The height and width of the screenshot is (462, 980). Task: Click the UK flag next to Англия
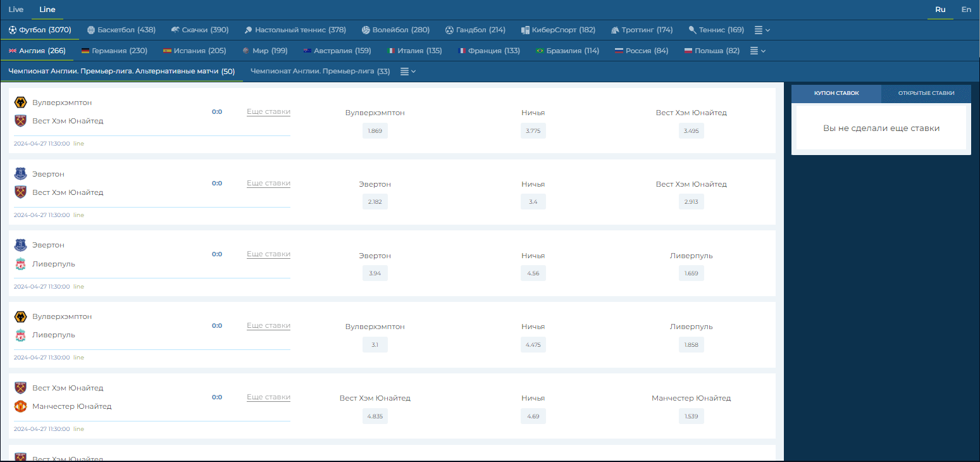[13, 51]
